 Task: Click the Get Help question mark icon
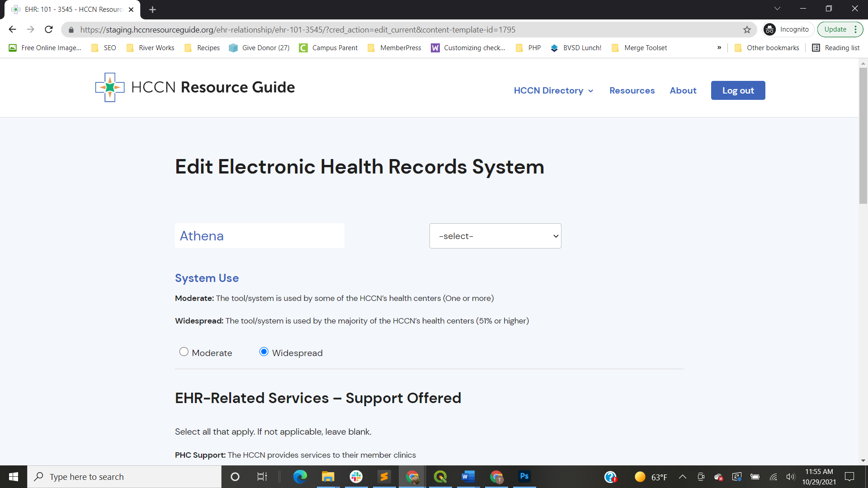tap(610, 477)
